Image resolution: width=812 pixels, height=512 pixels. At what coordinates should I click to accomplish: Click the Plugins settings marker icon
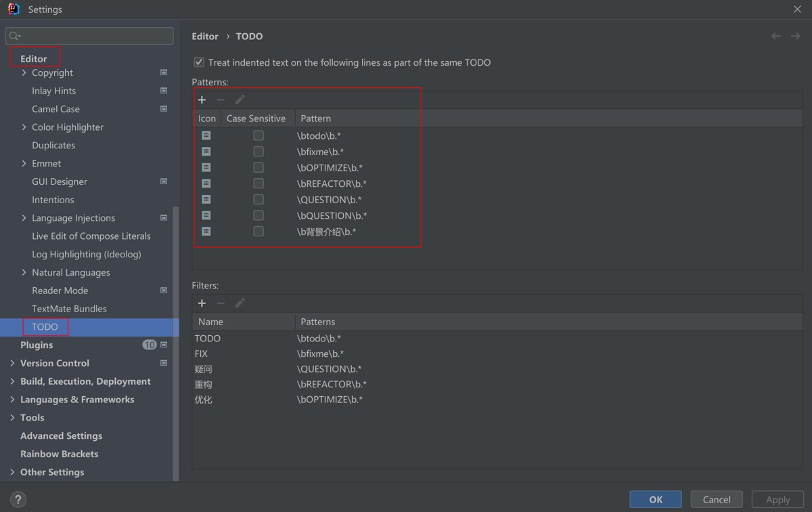[164, 345]
